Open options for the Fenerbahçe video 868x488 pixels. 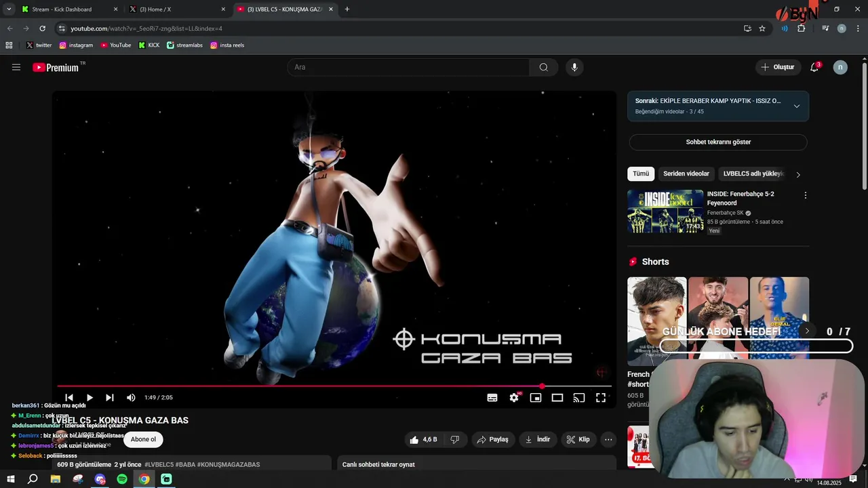click(x=806, y=195)
